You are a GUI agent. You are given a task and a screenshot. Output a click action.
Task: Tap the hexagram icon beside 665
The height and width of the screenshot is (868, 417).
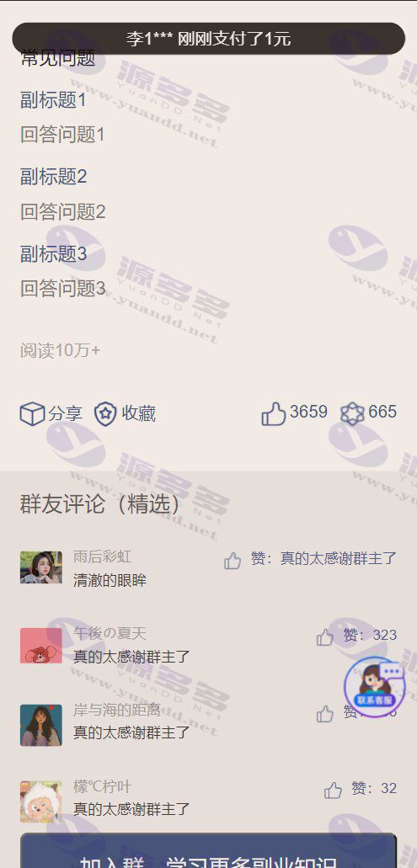[x=352, y=413]
